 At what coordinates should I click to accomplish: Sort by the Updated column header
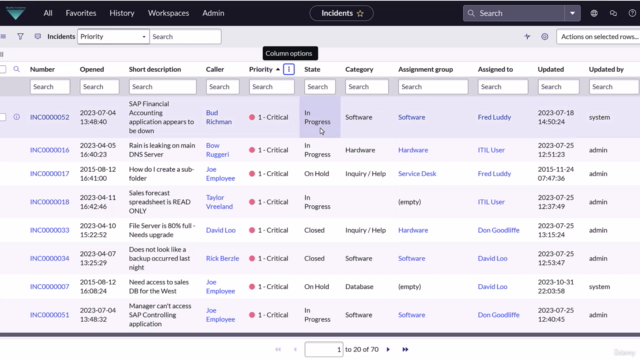point(551,69)
